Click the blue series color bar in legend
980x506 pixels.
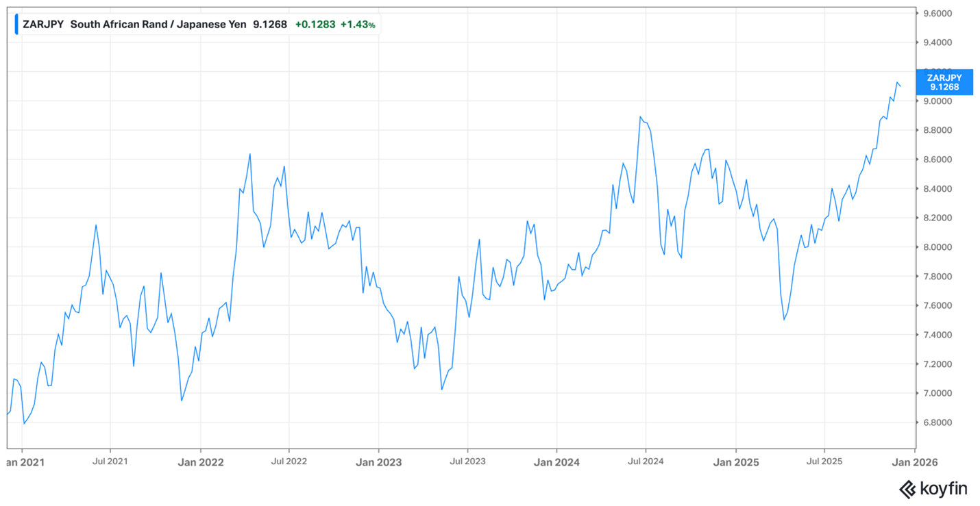[x=16, y=24]
